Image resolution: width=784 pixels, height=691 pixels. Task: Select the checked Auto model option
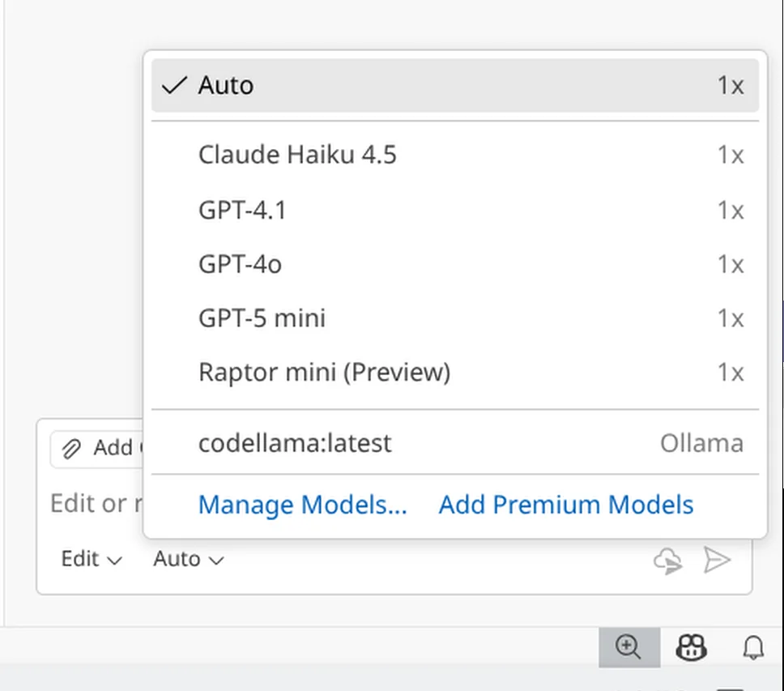tap(226, 85)
